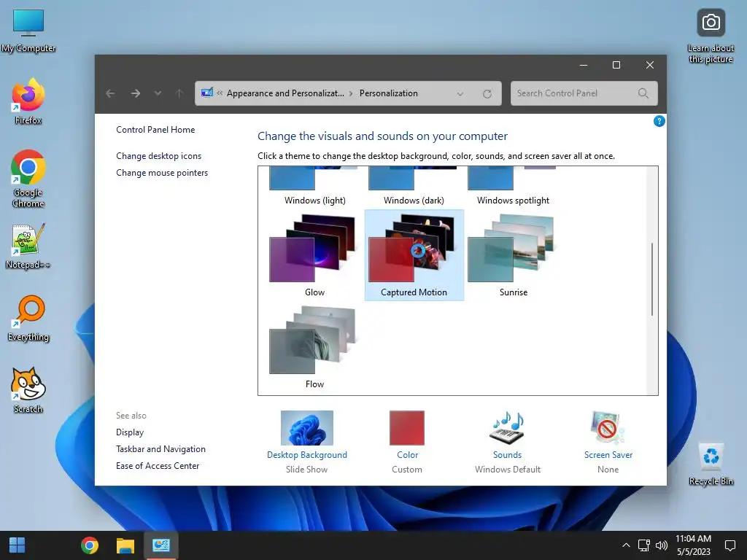Open Change mouse pointers link
The image size is (747, 560).
pos(162,172)
